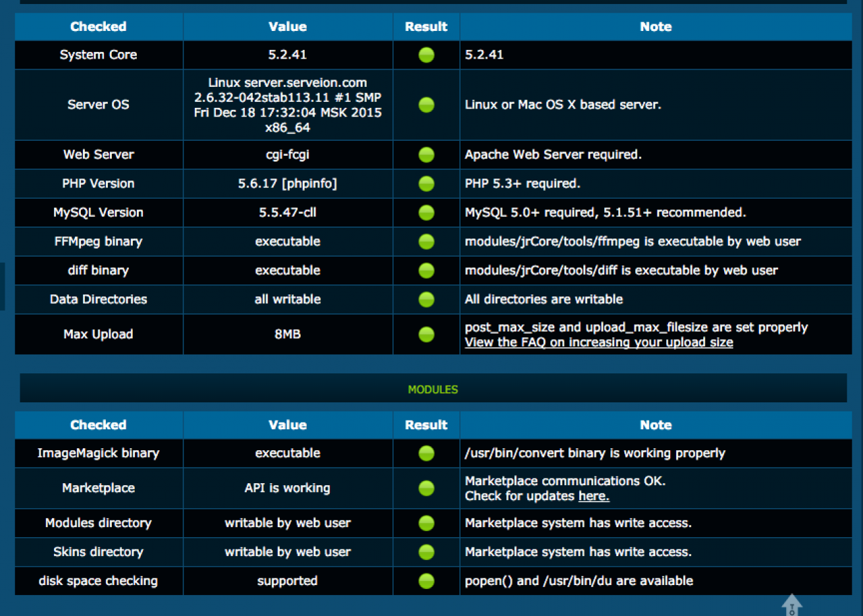Click the Server OS green result indicator
The image size is (863, 616).
[x=426, y=104]
